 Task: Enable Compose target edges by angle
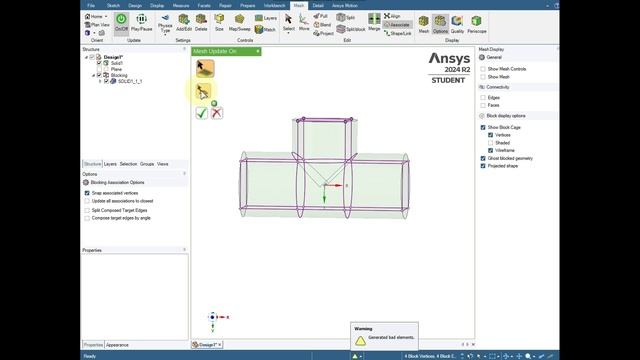87,218
